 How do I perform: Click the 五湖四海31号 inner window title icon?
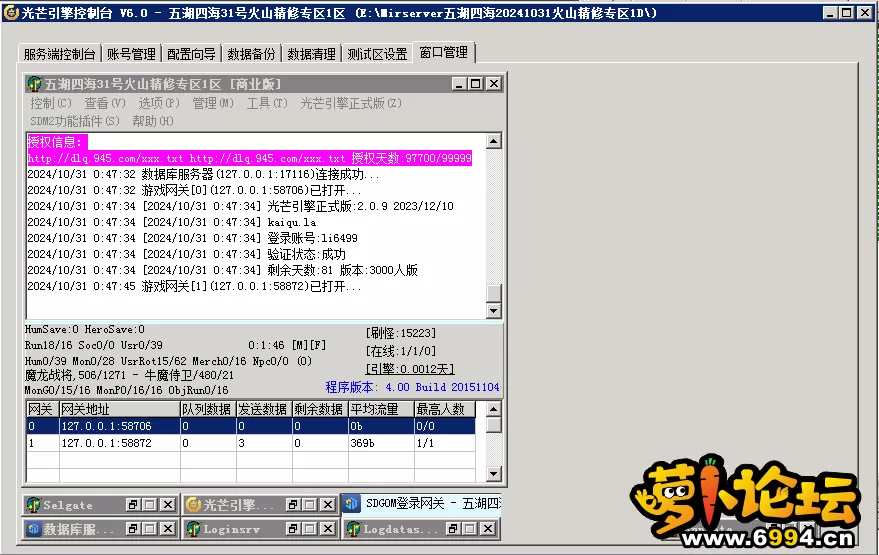tap(35, 84)
